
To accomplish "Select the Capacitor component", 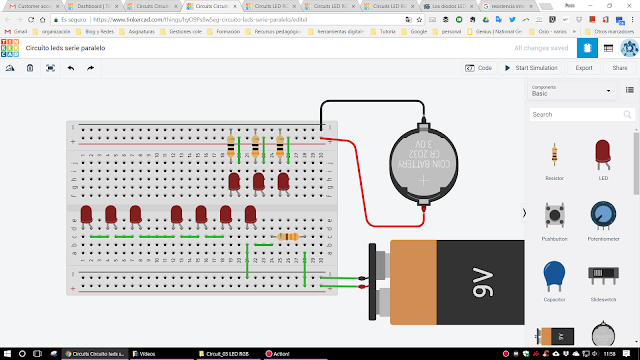I will 554,281.
